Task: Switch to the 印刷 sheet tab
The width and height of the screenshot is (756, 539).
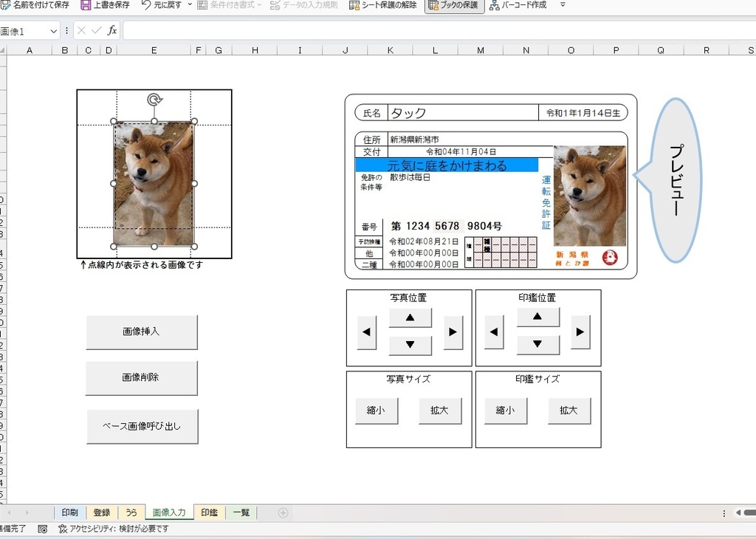Action: click(x=69, y=512)
